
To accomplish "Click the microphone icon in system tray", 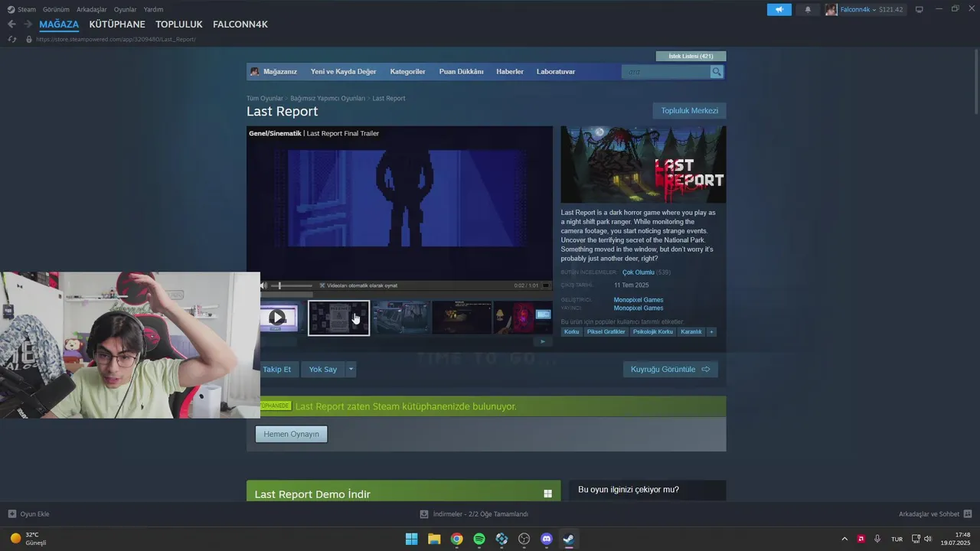I will [x=877, y=539].
